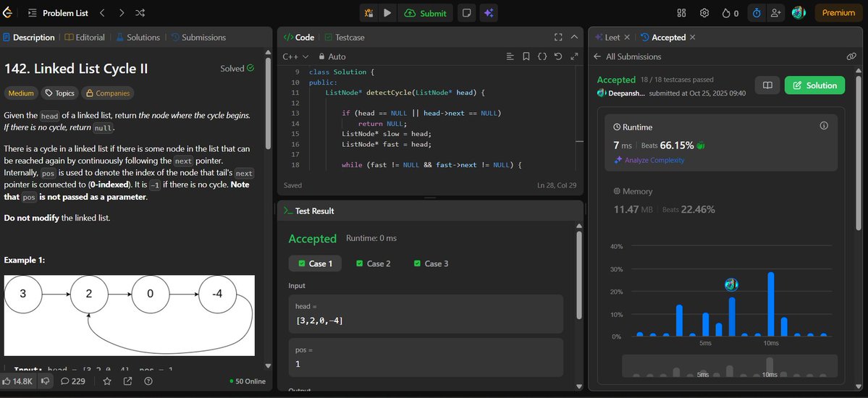The image size is (868, 398).
Task: Switch to the Solutions tab
Action: [138, 38]
